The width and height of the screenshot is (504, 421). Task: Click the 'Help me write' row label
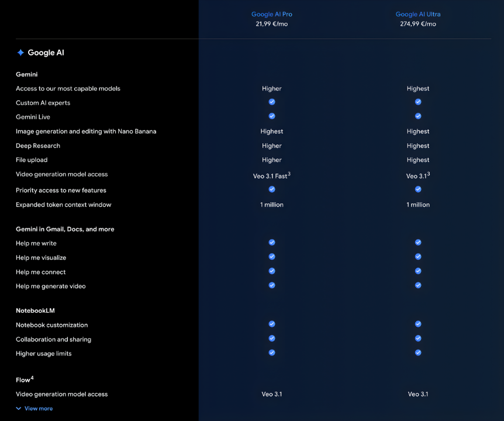[36, 243]
